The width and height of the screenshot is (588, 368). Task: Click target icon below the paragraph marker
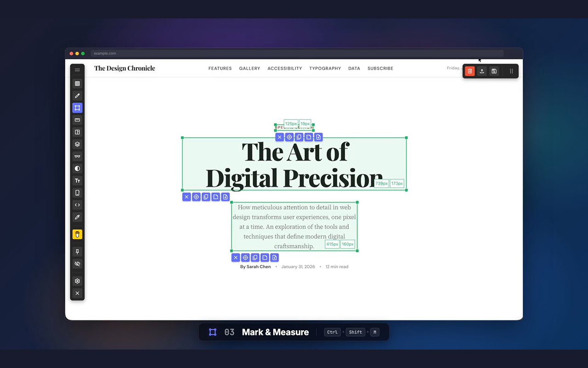coord(245,258)
